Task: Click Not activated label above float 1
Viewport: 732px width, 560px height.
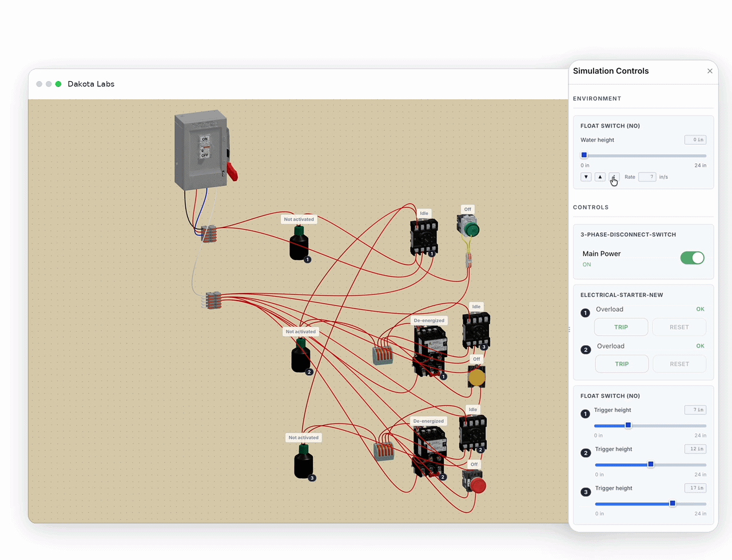Action: pos(299,219)
